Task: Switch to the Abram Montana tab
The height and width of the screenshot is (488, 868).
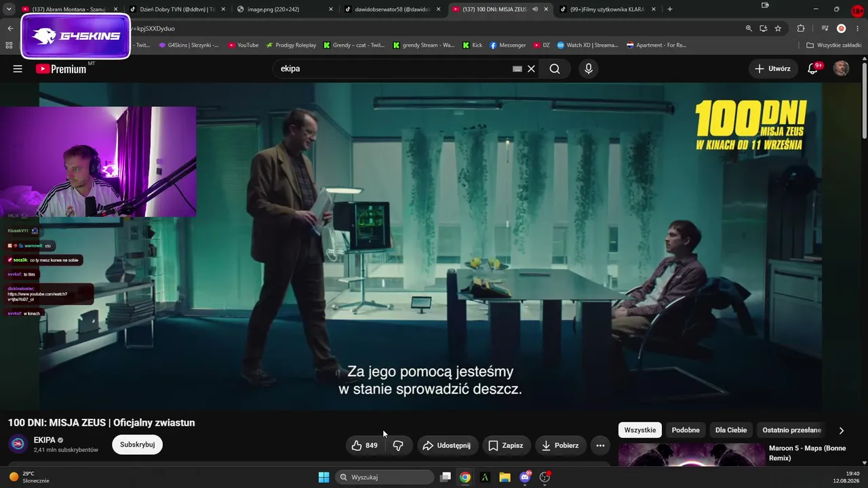Action: coord(68,9)
